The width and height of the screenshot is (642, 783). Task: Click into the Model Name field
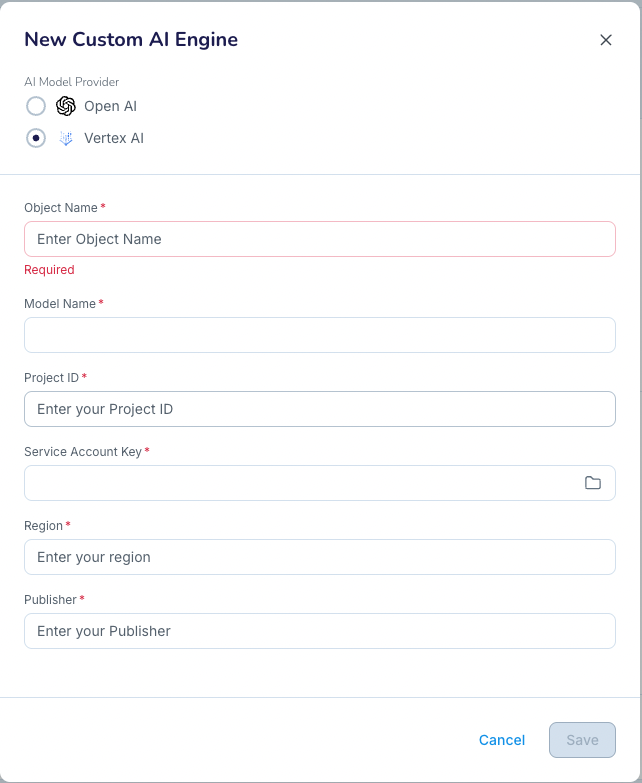(x=319, y=335)
